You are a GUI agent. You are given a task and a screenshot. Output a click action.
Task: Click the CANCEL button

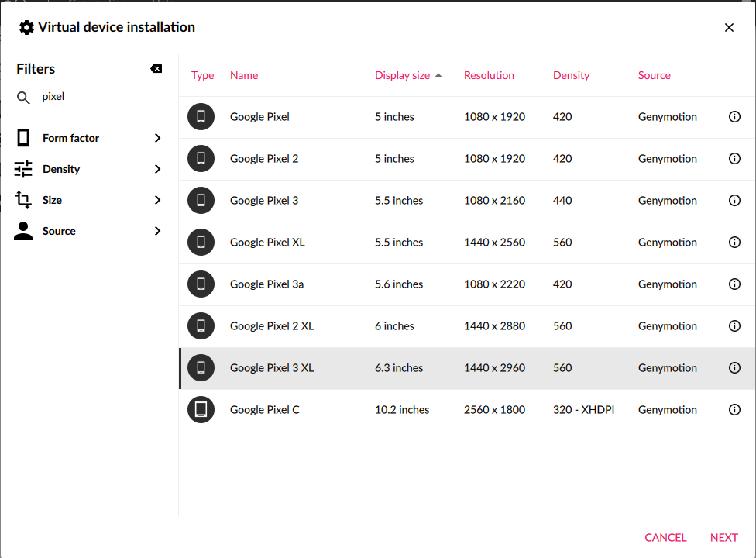coord(665,537)
